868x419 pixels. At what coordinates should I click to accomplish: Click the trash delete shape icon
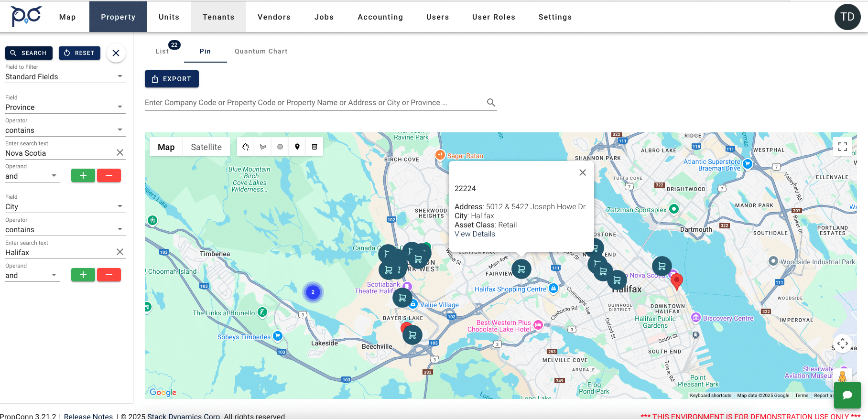(x=315, y=147)
